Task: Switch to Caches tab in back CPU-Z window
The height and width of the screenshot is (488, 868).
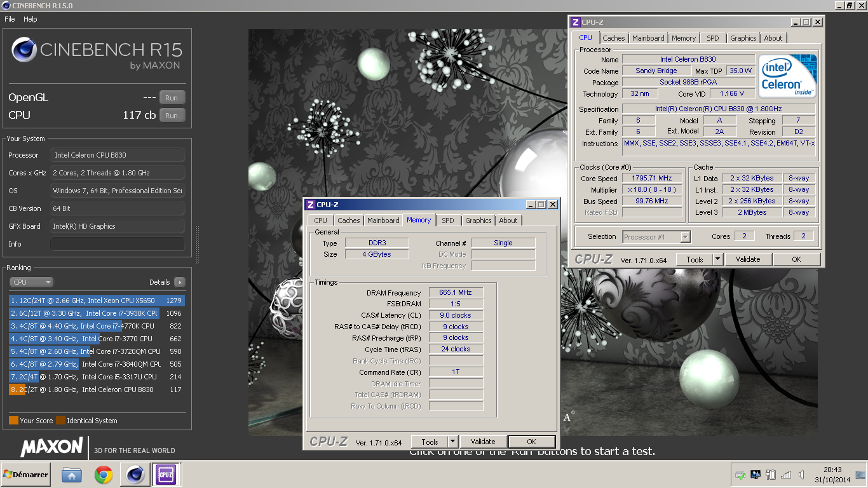Action: tap(614, 38)
